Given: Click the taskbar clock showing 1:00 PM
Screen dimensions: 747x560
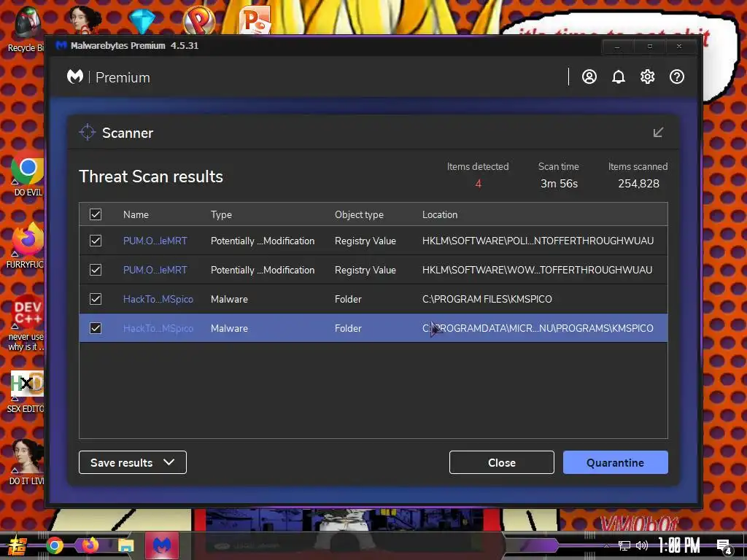Looking at the screenshot, I should (x=678, y=545).
